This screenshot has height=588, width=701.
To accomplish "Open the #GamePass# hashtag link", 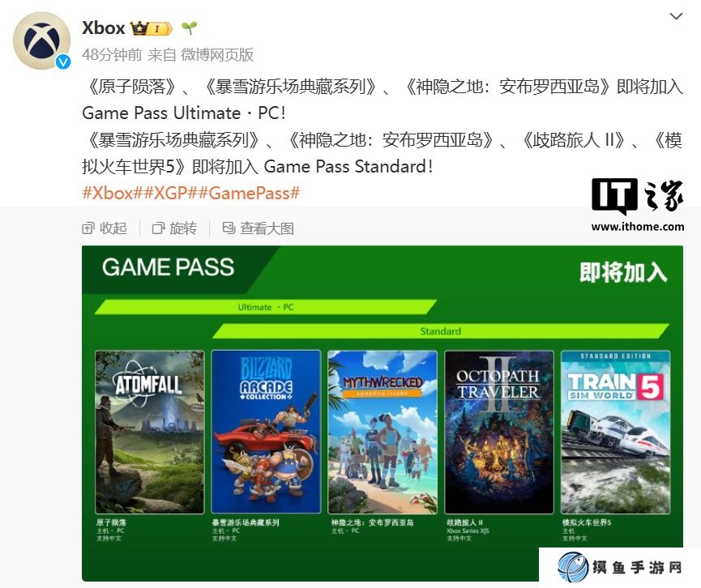I will pyautogui.click(x=249, y=193).
